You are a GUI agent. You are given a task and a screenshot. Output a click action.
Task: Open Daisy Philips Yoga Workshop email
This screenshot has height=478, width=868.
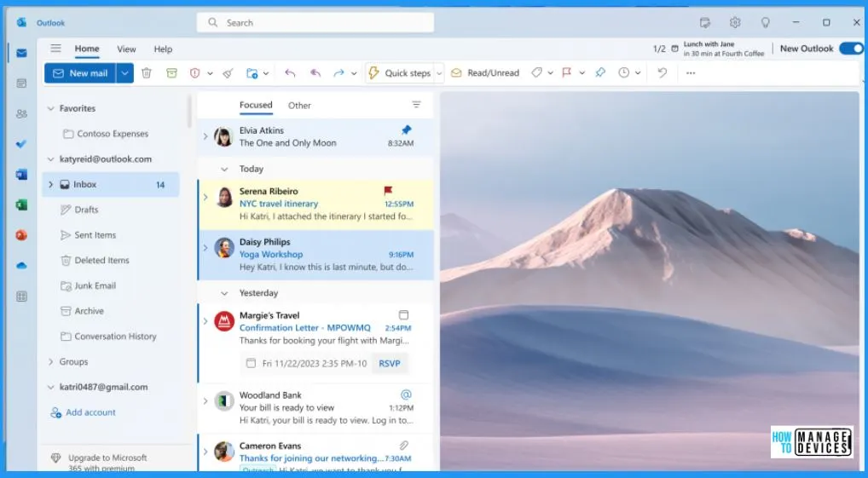(x=315, y=255)
